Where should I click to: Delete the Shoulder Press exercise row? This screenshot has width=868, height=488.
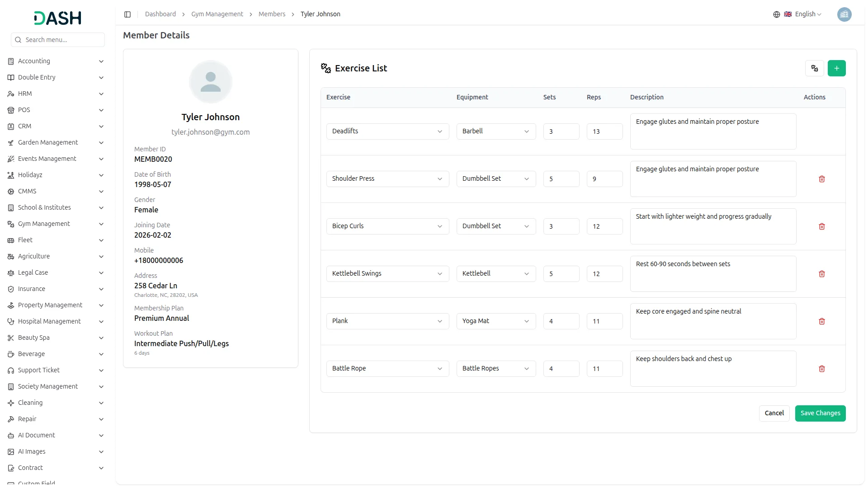(x=821, y=179)
